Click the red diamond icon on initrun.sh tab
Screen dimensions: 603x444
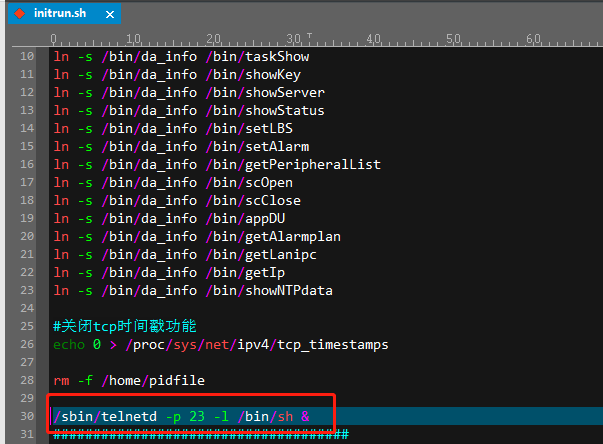pos(19,13)
